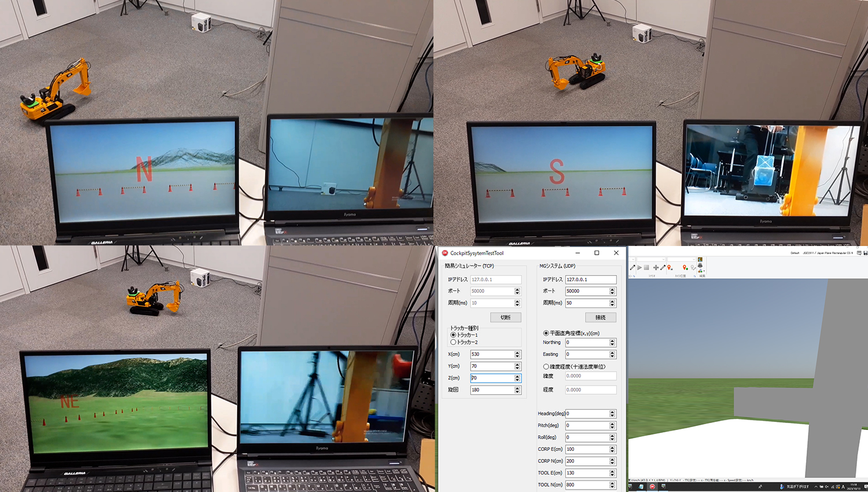
Task: Click the Easting stepper arrows
Action: coord(612,354)
